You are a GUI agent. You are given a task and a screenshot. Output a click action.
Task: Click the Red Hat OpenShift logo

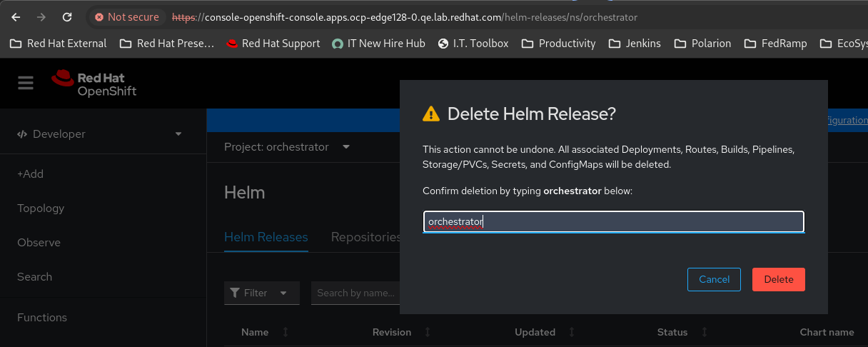point(94,83)
